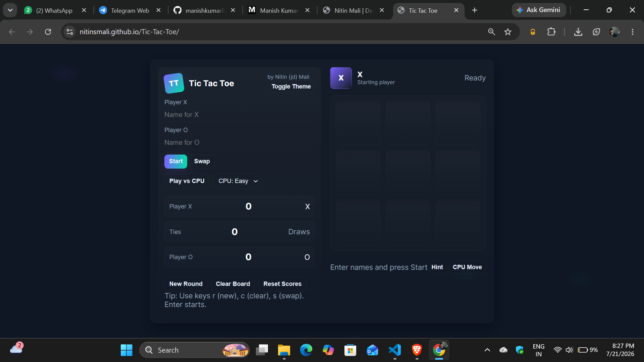644x362 pixels.
Task: Click the X starting player badge
Action: pyautogui.click(x=341, y=78)
